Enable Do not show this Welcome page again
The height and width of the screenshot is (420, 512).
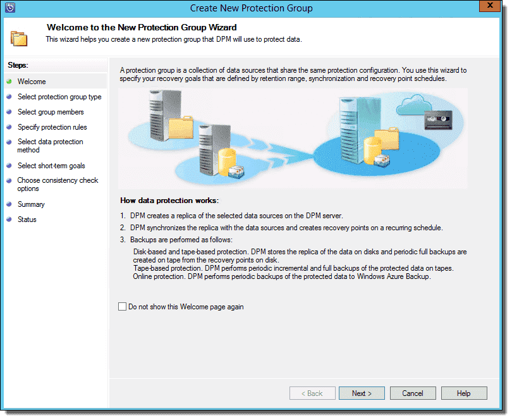[122, 307]
